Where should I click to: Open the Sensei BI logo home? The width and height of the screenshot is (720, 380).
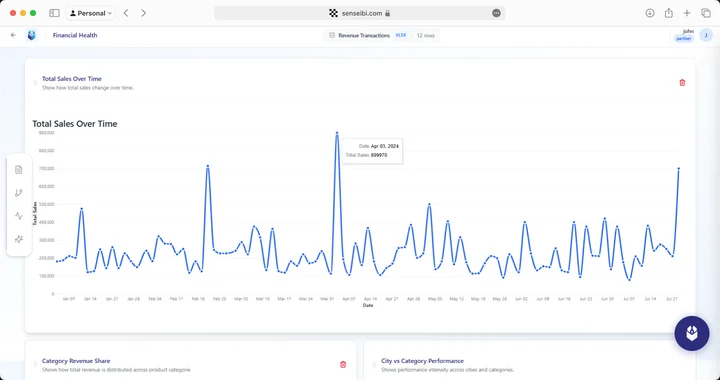pos(31,35)
